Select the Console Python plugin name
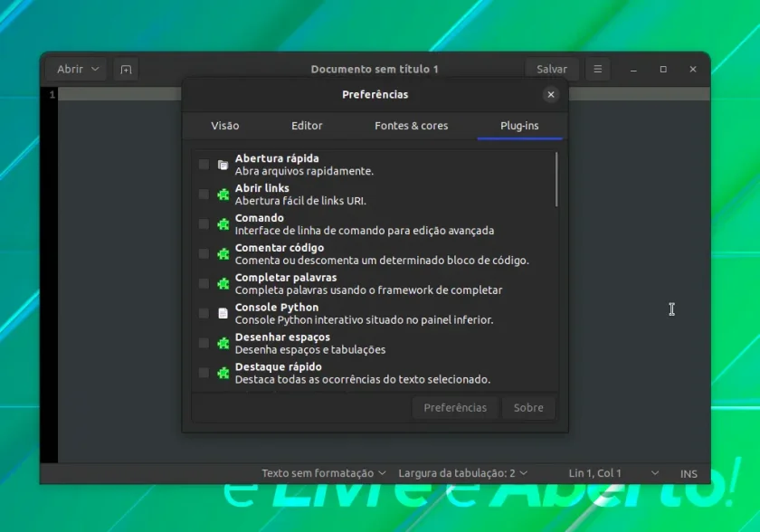 (277, 308)
